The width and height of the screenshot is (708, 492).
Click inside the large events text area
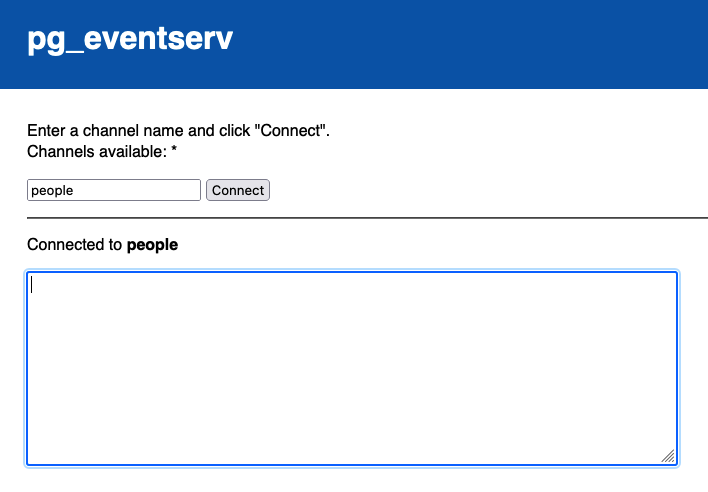(x=352, y=368)
